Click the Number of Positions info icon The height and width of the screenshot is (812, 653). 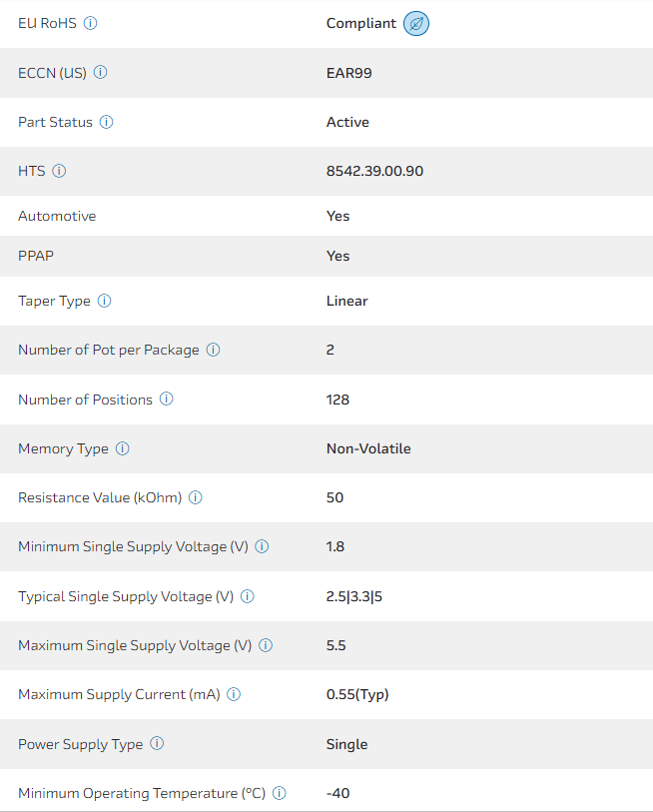click(x=167, y=400)
